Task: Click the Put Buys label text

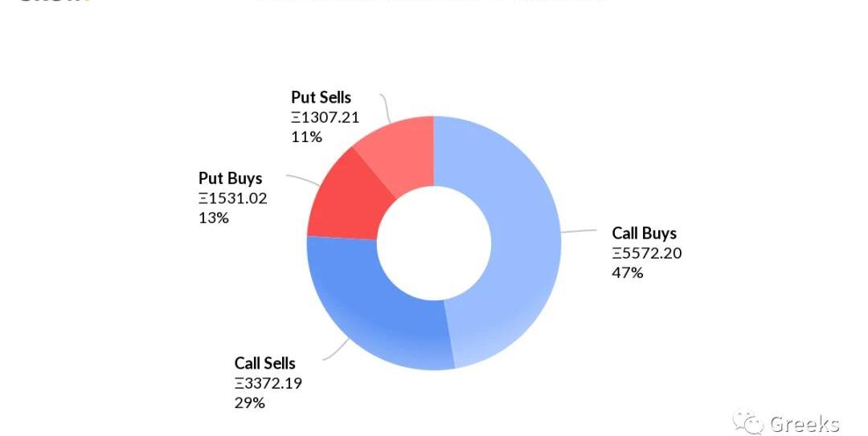Action: click(x=231, y=179)
